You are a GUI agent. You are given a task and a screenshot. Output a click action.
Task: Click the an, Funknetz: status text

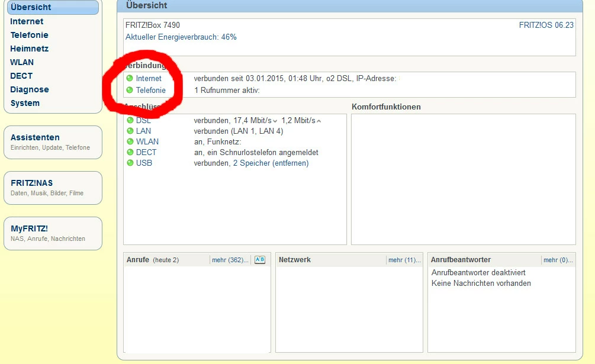[x=217, y=142]
